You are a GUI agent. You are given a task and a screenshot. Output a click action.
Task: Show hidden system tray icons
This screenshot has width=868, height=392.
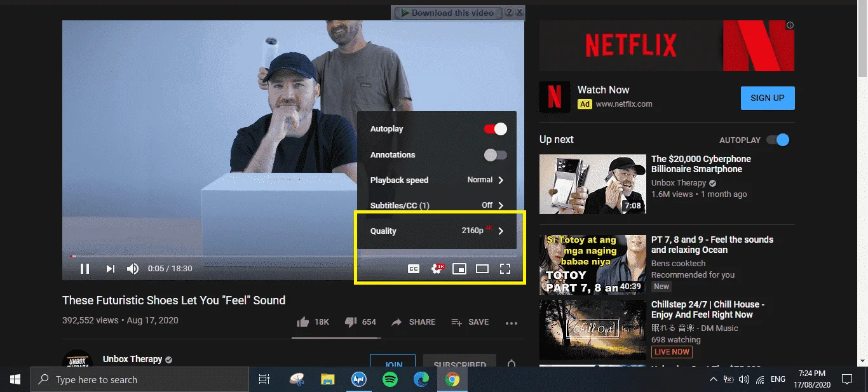click(713, 379)
